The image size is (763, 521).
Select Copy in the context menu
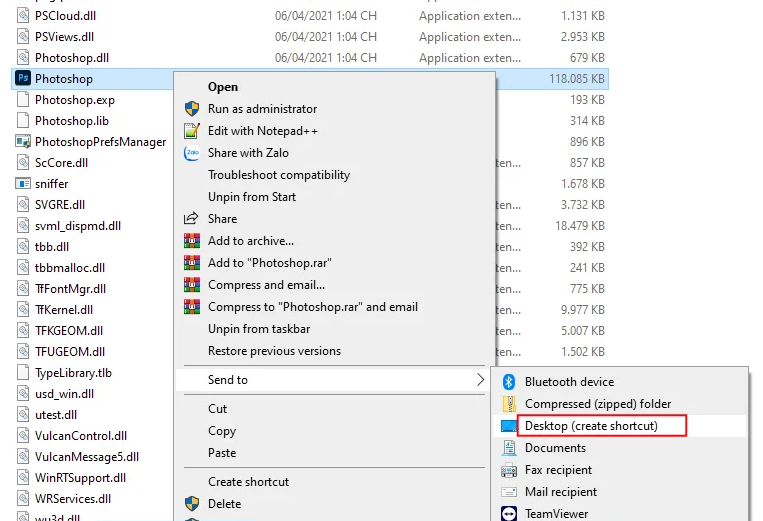pyautogui.click(x=222, y=431)
